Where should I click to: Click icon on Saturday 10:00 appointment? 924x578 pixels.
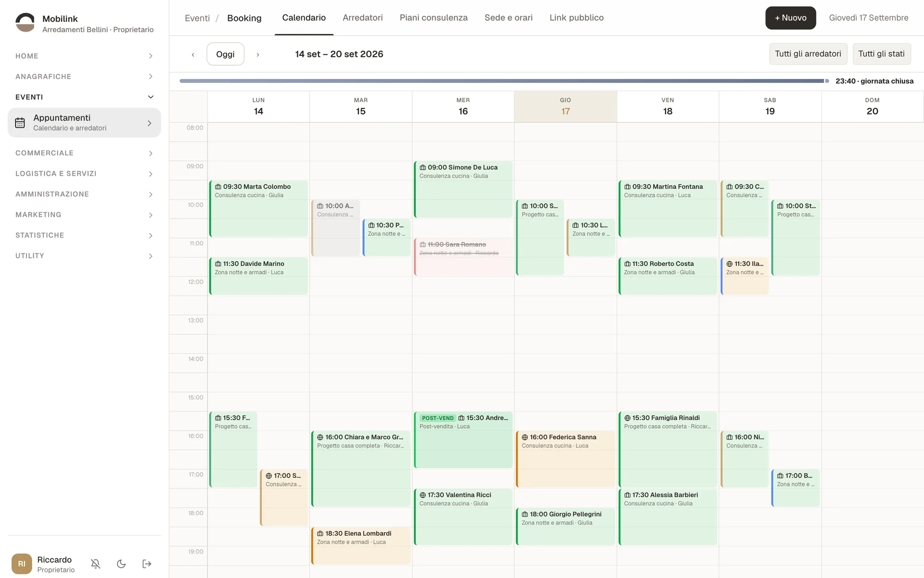780,206
